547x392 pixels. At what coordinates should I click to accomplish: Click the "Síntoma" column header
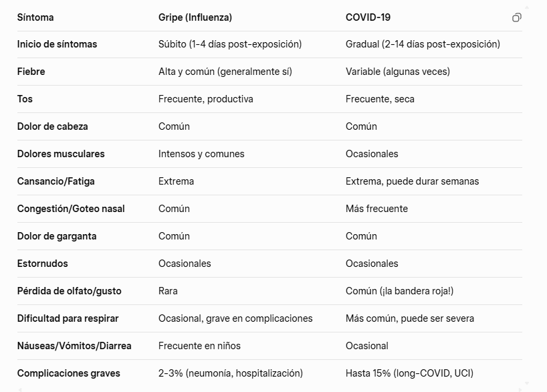pyautogui.click(x=35, y=17)
